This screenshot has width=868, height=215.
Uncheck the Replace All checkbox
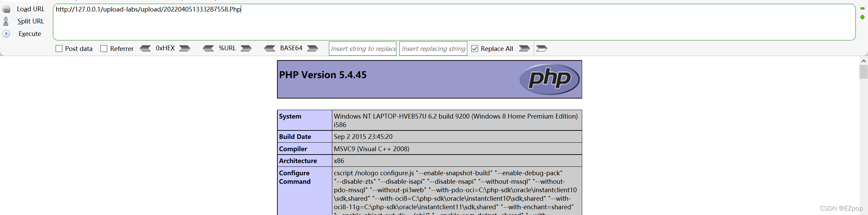coord(475,49)
